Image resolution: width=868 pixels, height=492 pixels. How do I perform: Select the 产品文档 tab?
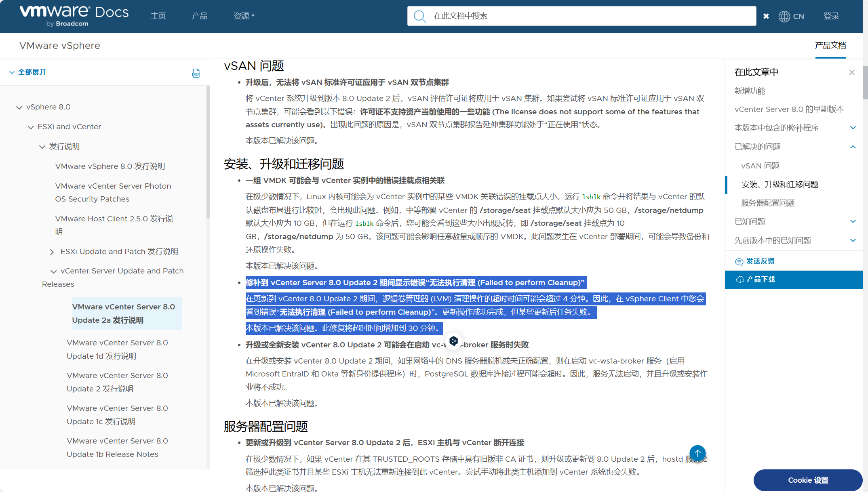[830, 46]
